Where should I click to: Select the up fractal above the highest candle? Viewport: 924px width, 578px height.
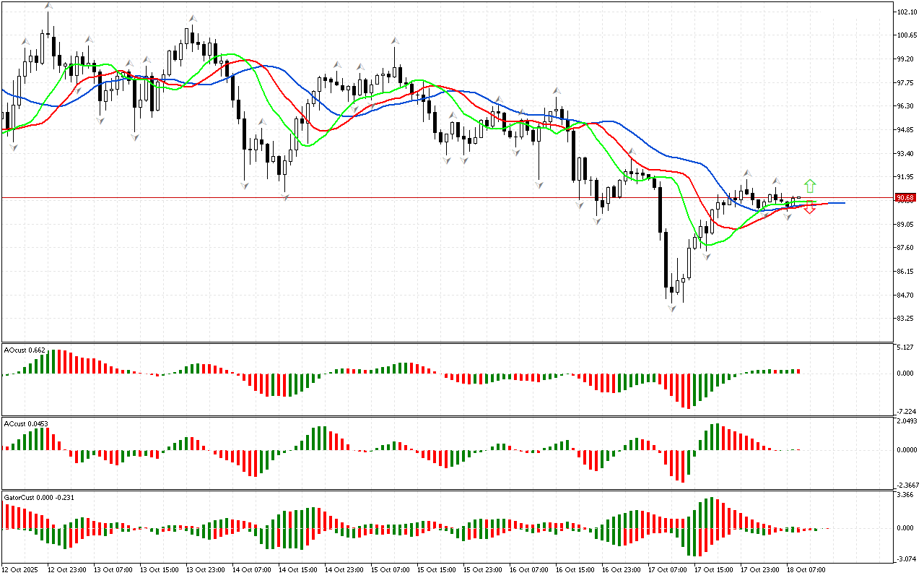coord(48,6)
